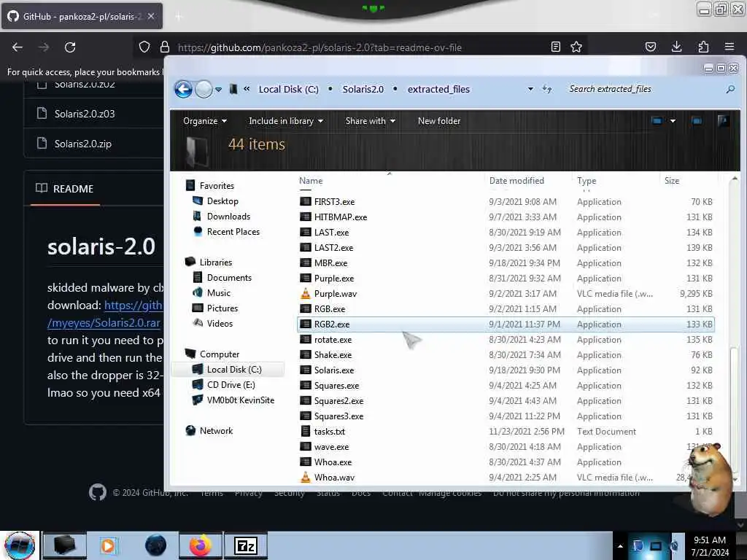Open the Share with menu
Image resolution: width=747 pixels, height=560 pixels.
(370, 121)
